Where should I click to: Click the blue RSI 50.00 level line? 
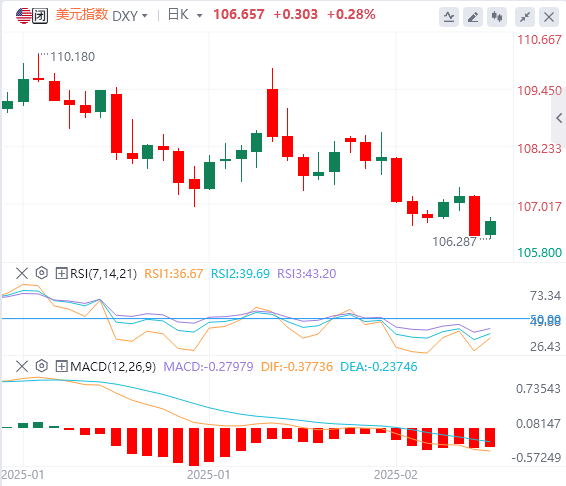click(x=265, y=318)
